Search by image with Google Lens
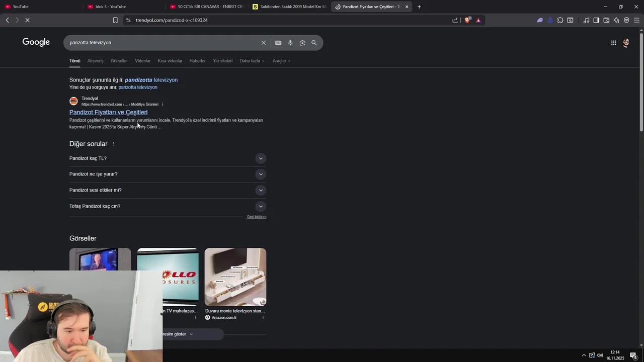This screenshot has height=362, width=644. click(x=302, y=43)
